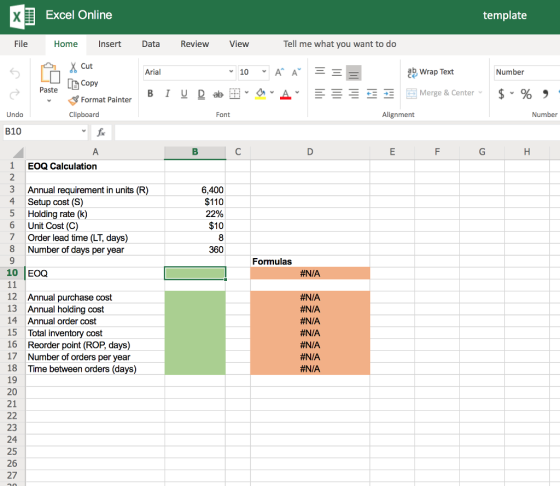Click the Excel Online title
560x486 pixels.
pyautogui.click(x=79, y=15)
